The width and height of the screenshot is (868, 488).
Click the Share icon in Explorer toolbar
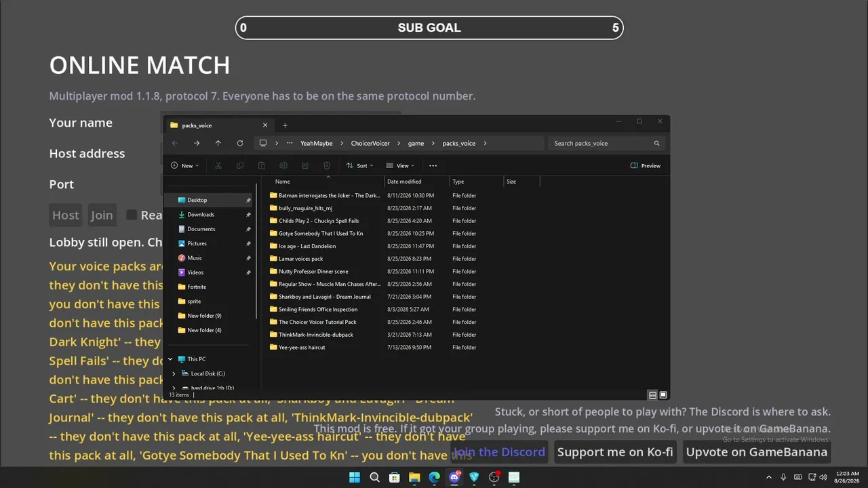click(305, 165)
